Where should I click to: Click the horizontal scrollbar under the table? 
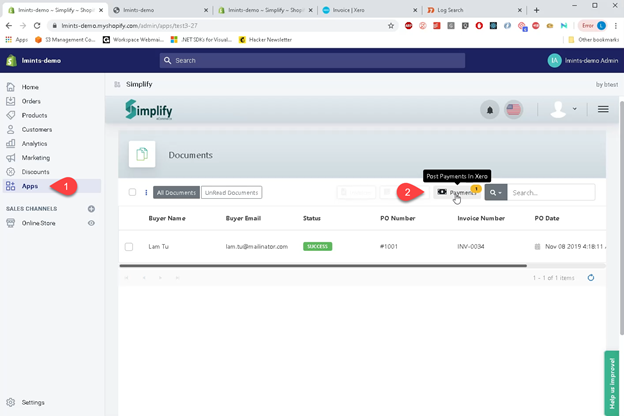(323, 266)
